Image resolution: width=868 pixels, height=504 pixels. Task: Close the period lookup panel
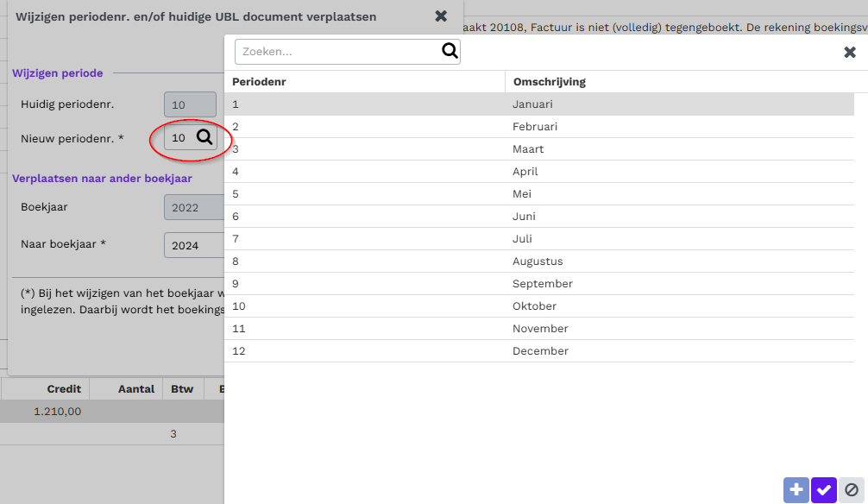[x=850, y=52]
